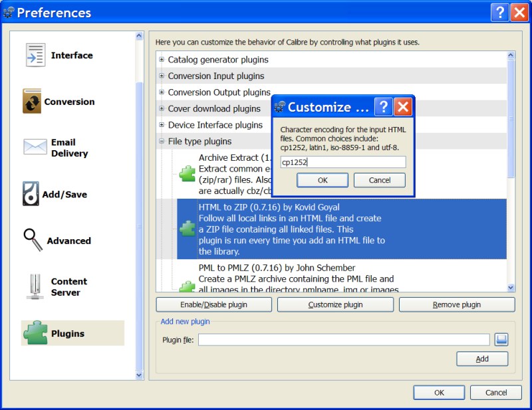
Task: Select the Plugins category label
Action: tap(68, 334)
